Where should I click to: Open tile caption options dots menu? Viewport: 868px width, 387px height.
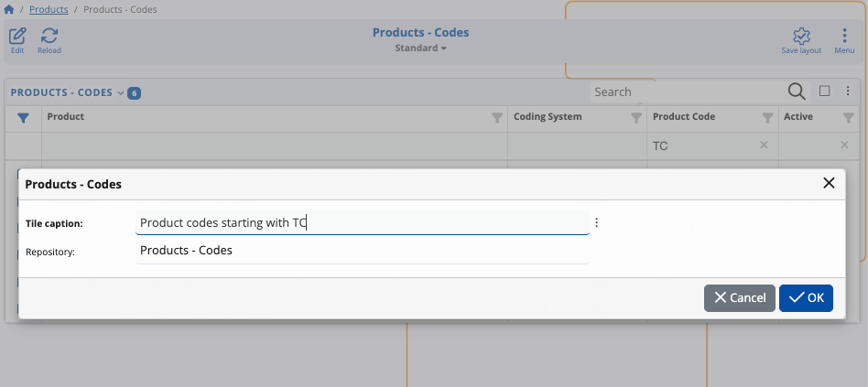tap(597, 222)
